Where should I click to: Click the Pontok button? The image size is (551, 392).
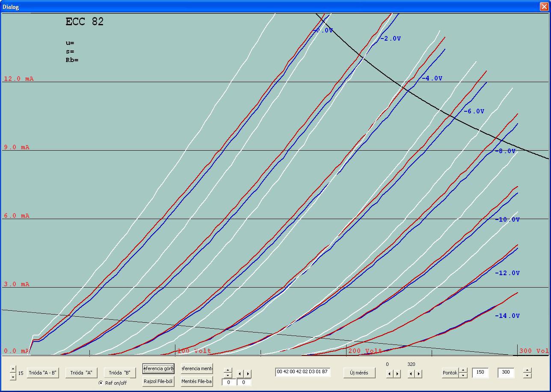coord(450,373)
